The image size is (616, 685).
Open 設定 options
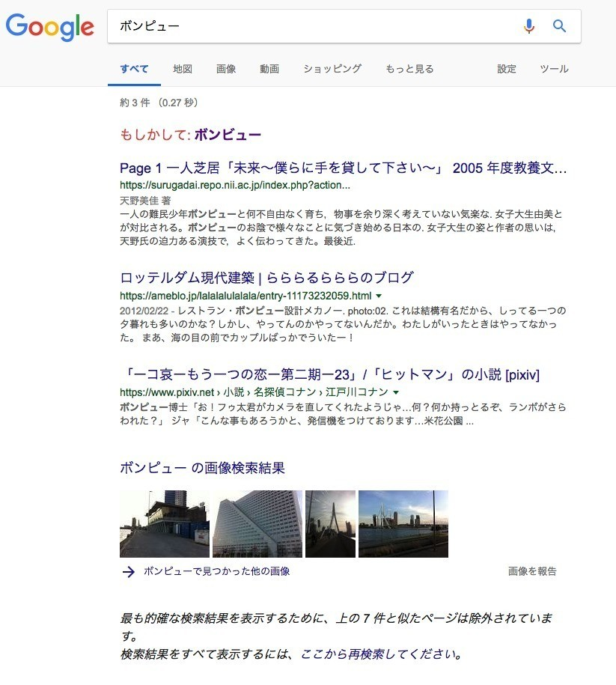(506, 69)
